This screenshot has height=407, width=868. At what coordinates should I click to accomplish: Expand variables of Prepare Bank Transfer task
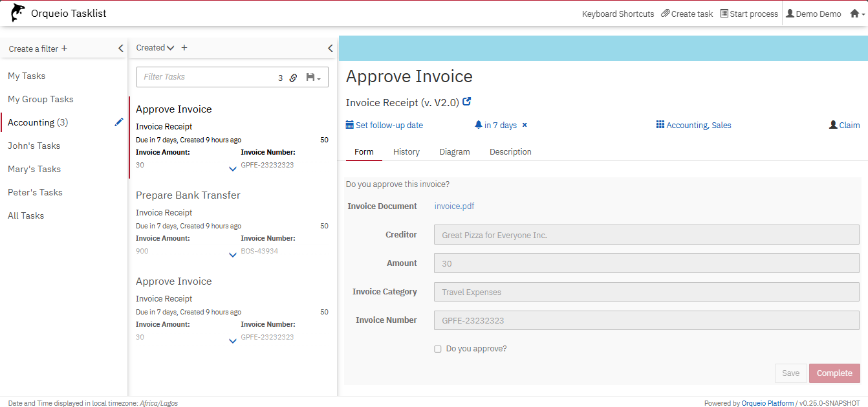click(233, 255)
